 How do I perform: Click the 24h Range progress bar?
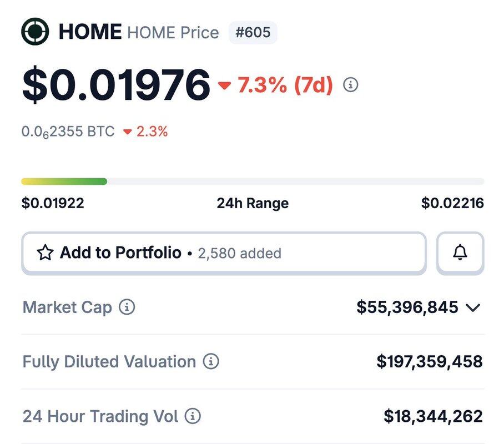(x=252, y=181)
